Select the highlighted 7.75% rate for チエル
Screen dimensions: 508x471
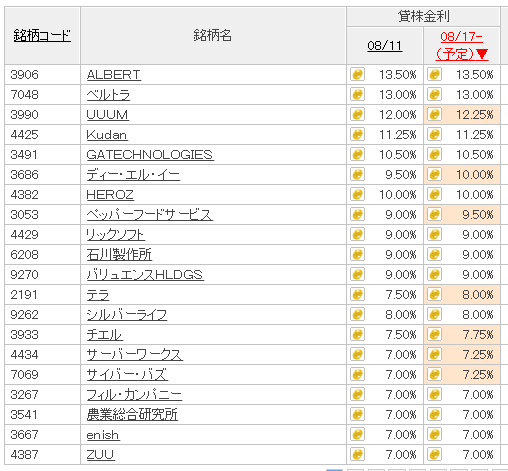click(462, 334)
